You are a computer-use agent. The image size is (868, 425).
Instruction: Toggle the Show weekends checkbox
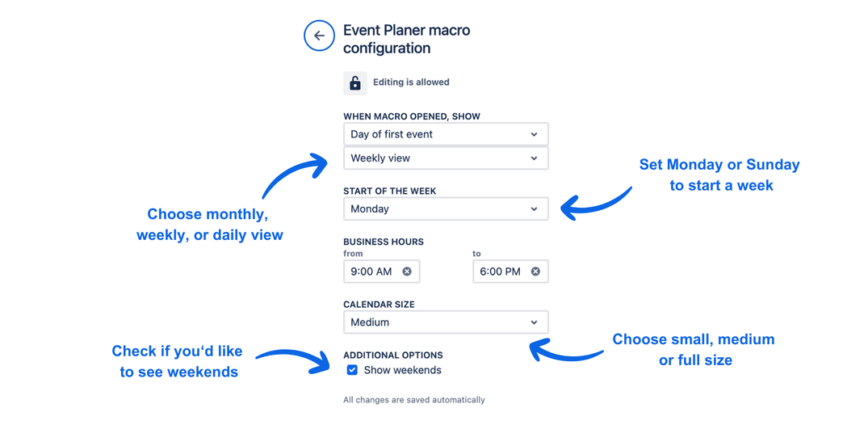[352, 370]
